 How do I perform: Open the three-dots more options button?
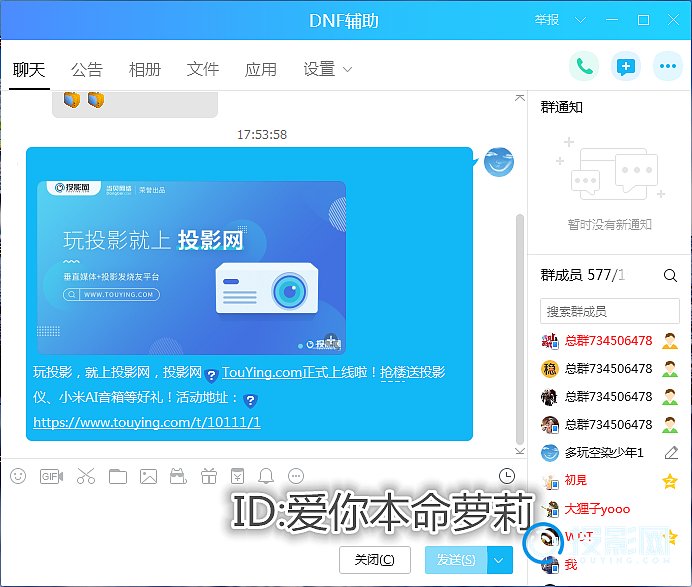(668, 67)
